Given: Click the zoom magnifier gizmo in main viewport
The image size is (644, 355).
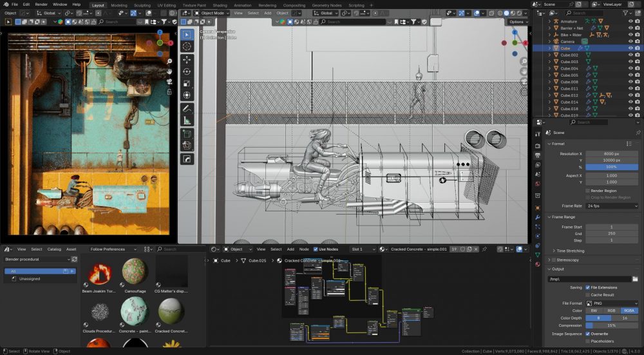Looking at the screenshot, I should 524,61.
